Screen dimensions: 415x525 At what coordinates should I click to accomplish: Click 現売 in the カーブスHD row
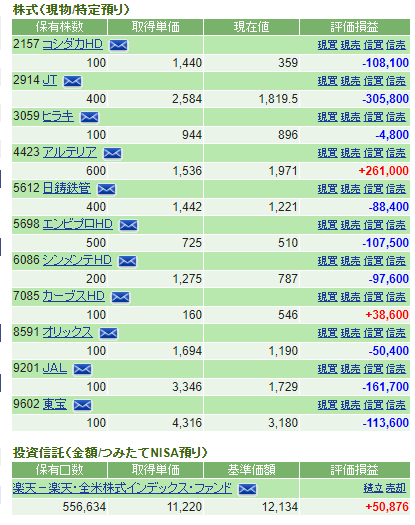(x=350, y=297)
